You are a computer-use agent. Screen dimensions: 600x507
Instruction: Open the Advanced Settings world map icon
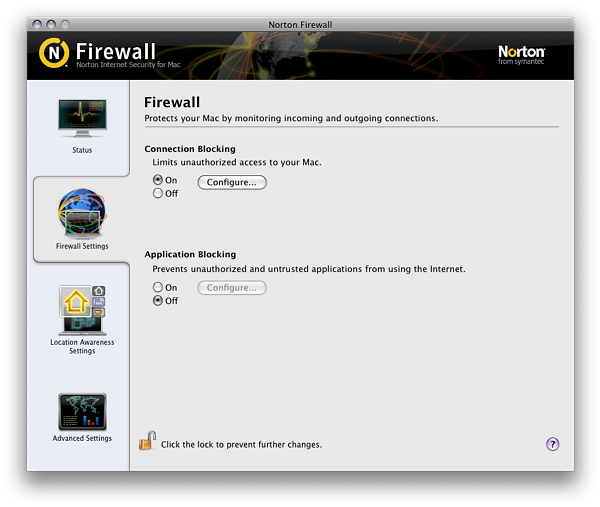[x=82, y=412]
